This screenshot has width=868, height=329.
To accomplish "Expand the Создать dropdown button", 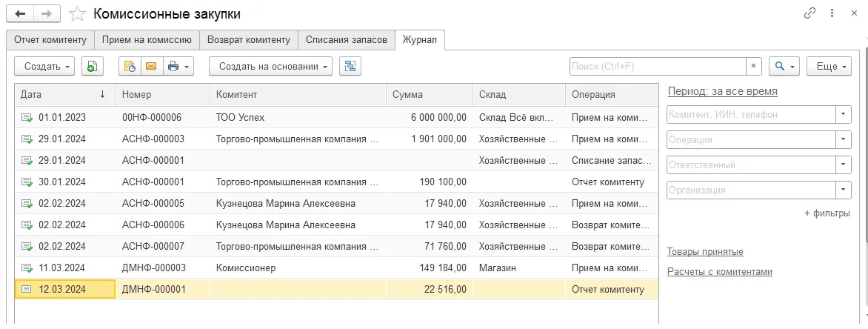I will pyautogui.click(x=44, y=67).
